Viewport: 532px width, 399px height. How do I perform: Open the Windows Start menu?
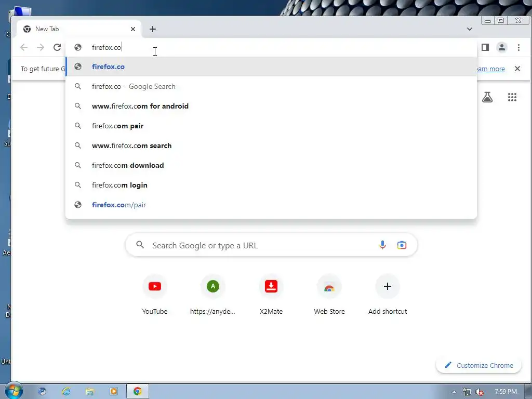tap(14, 391)
